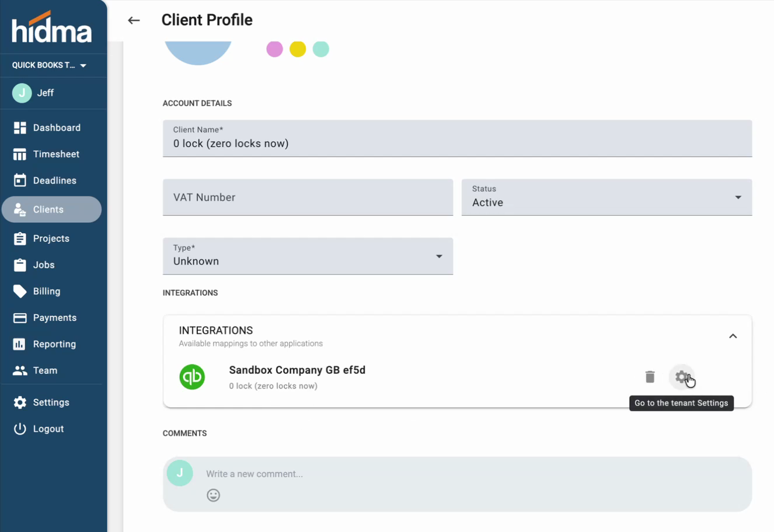774x532 pixels.
Task: Click "0 lock (zero locks now)" under Sandbox Company
Action: 273,386
